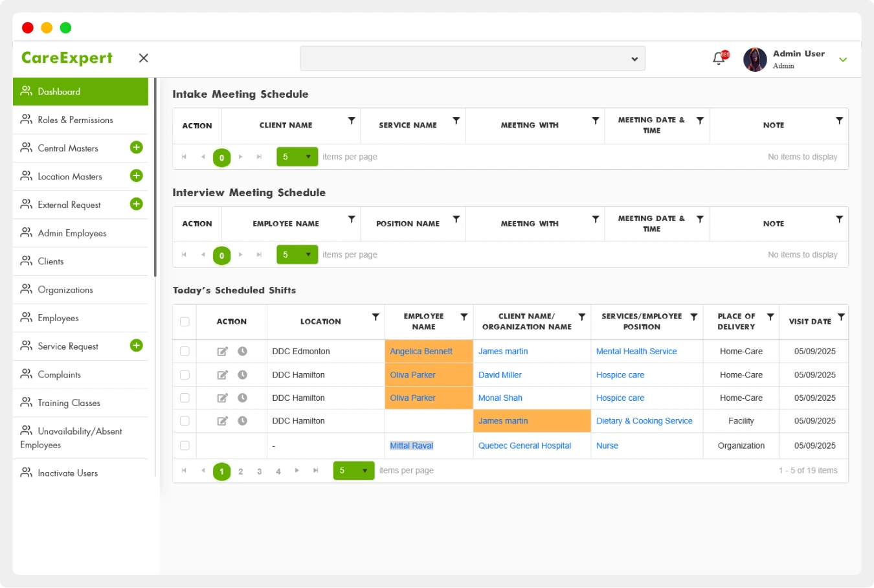Viewport: 874px width, 588px height.
Task: Click filter icon on Visit Date column
Action: point(841,317)
